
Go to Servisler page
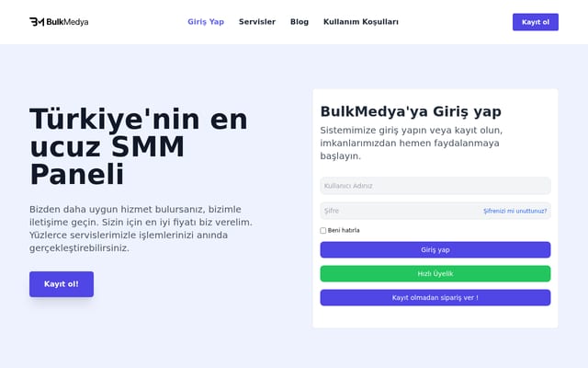click(x=257, y=22)
